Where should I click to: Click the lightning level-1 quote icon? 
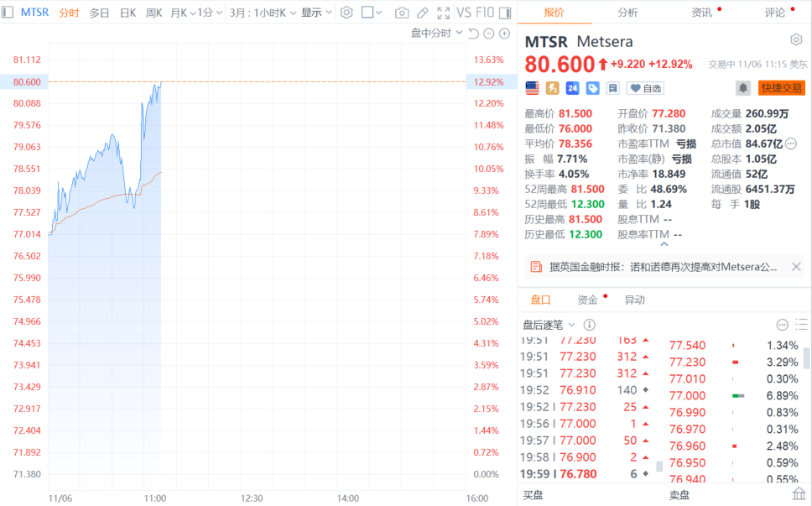[553, 88]
